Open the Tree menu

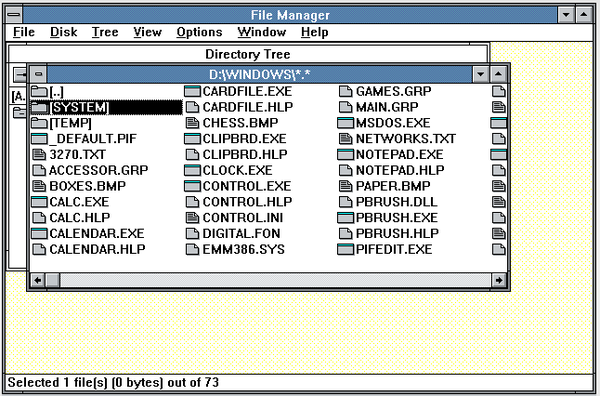105,32
